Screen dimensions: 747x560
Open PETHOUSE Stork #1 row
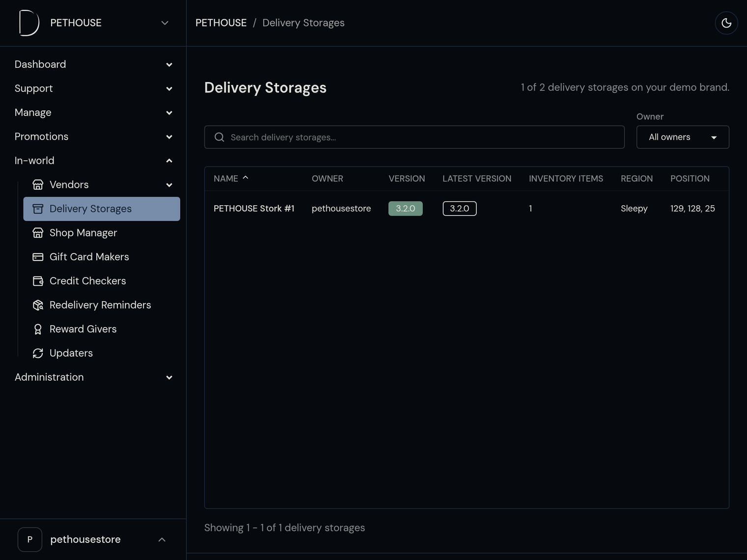point(466,208)
